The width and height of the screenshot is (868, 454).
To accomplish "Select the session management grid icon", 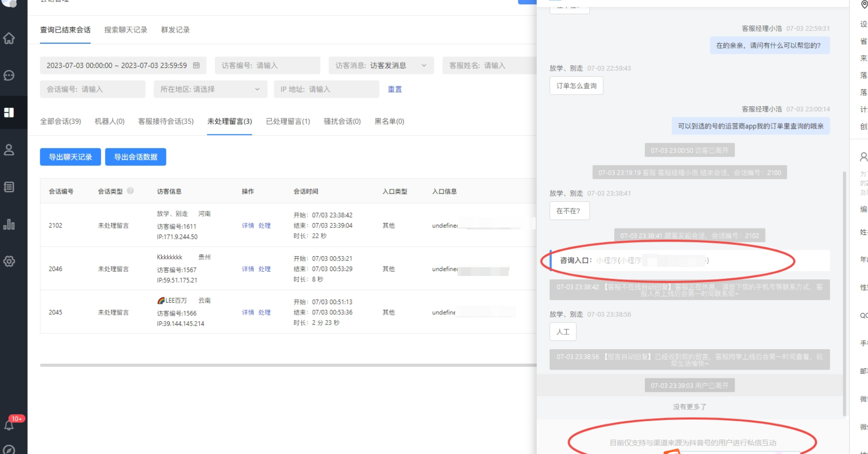I will coord(9,113).
